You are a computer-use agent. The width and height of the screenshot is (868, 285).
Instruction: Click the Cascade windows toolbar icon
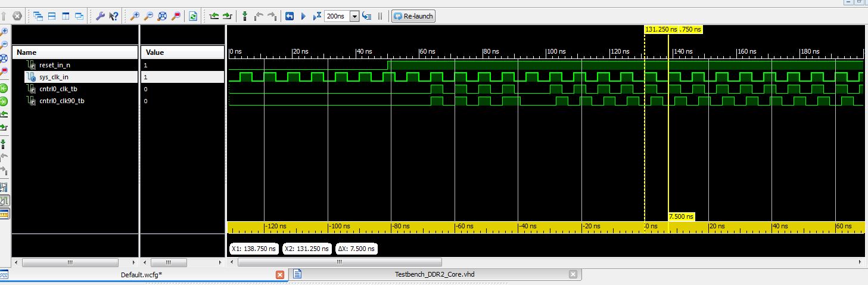[x=38, y=16]
